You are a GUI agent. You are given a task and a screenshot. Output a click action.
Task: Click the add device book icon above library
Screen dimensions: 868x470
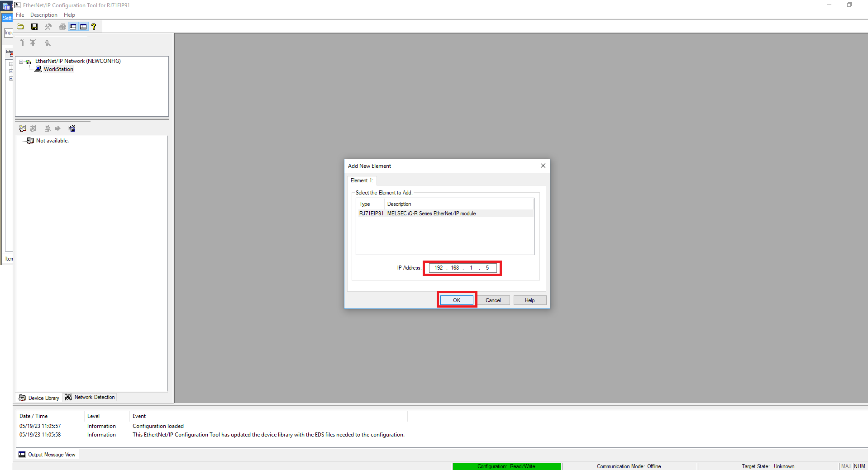pyautogui.click(x=23, y=128)
